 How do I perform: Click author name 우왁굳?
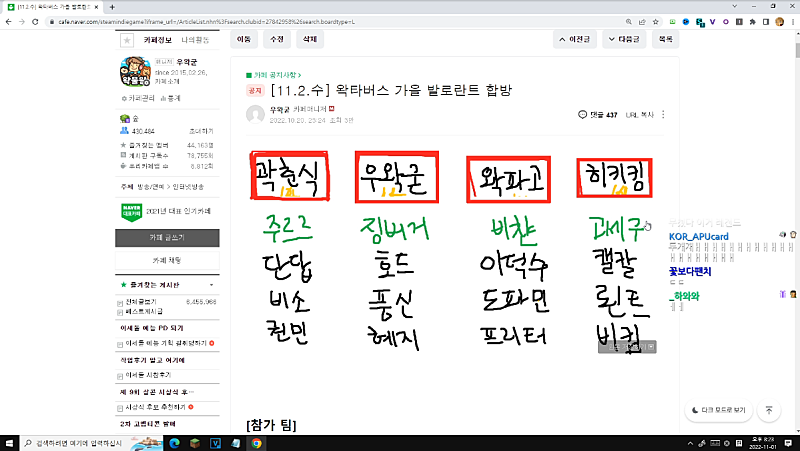pyautogui.click(x=280, y=109)
